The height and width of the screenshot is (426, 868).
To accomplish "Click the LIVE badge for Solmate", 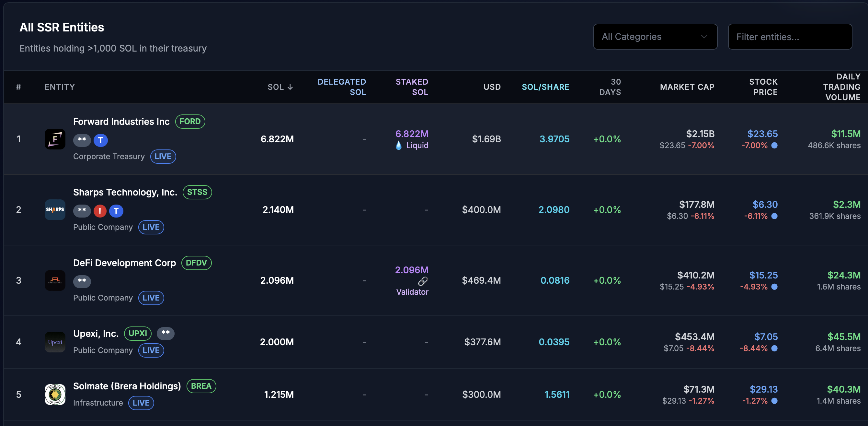I will [x=141, y=403].
